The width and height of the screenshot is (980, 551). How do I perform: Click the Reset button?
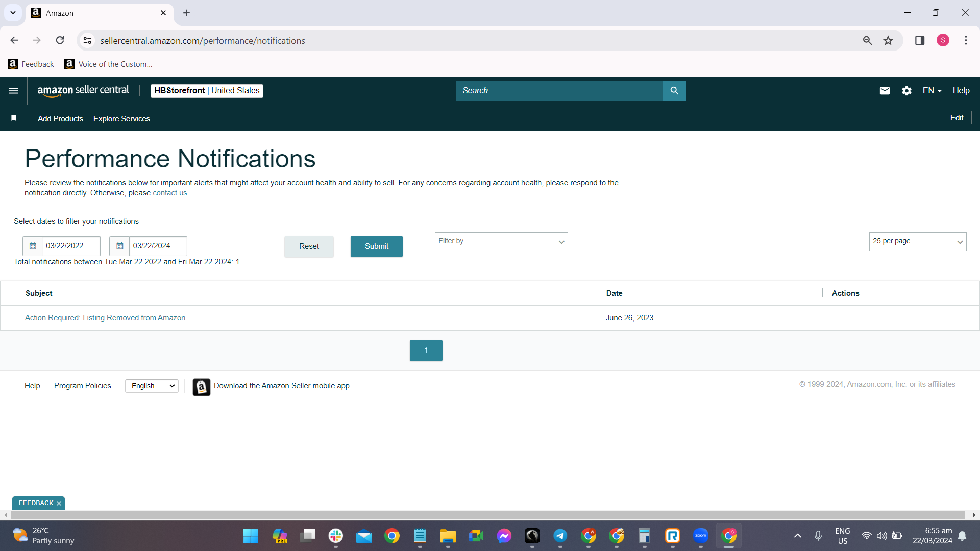[x=309, y=246]
